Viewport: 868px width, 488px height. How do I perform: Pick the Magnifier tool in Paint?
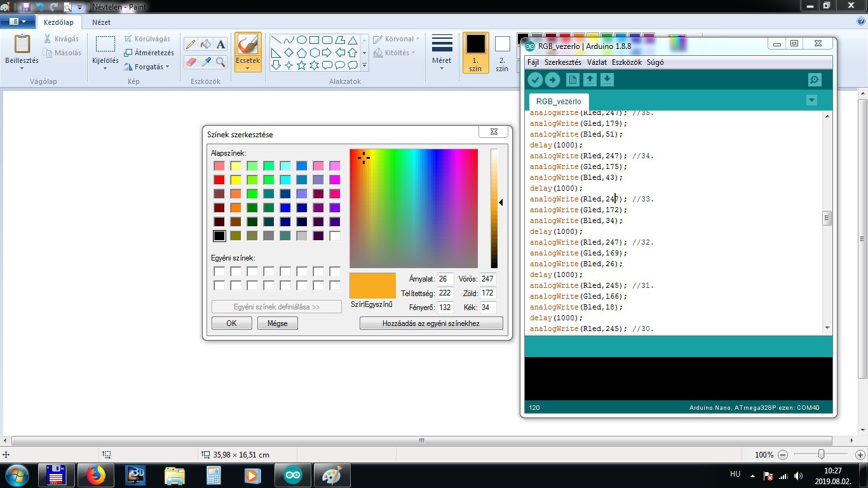click(x=220, y=62)
